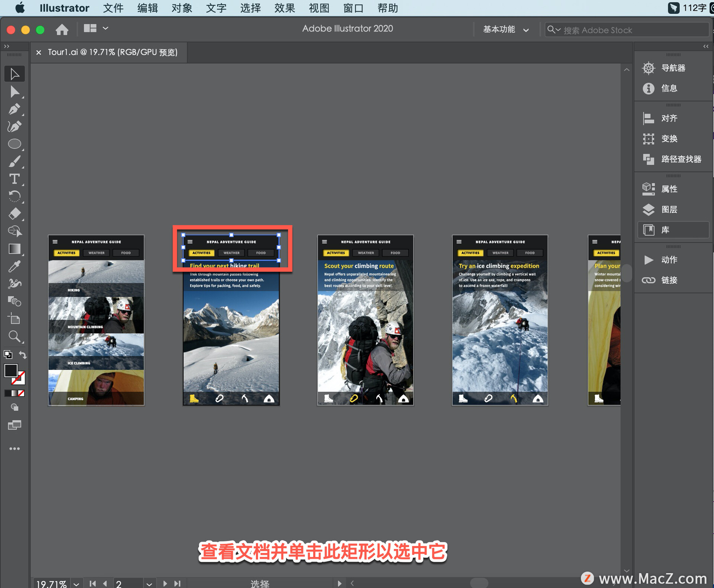Set fill mode to Gradient

15,393
